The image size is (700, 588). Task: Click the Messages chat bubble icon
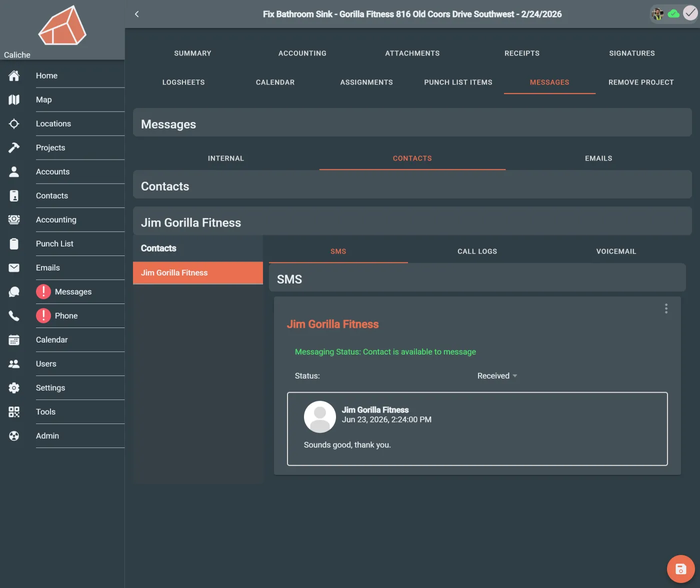14,291
